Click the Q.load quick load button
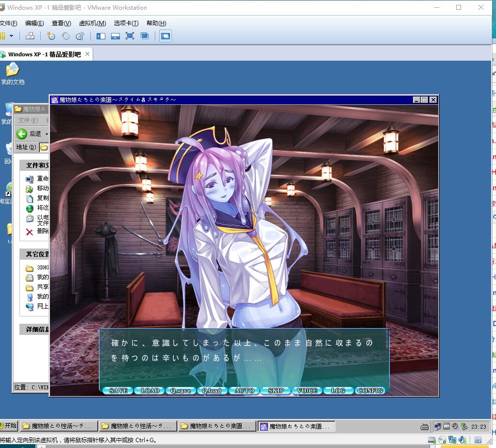The image size is (496, 448). 212,391
